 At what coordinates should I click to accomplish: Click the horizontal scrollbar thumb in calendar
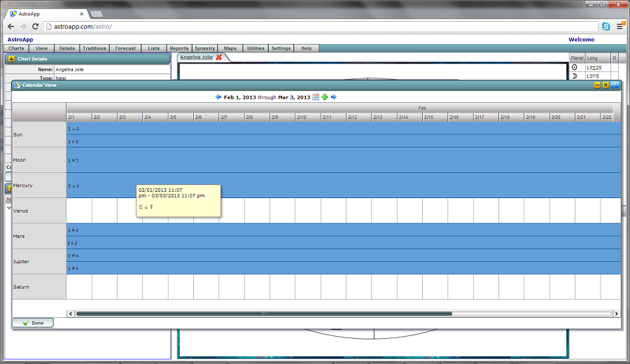[263, 314]
